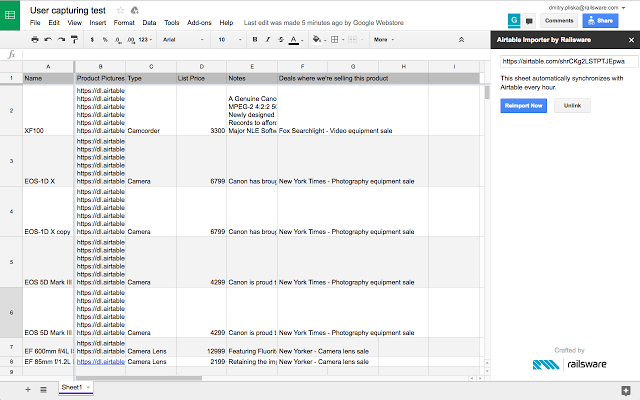Open the View menu
The height and width of the screenshot is (400, 640).
click(74, 23)
